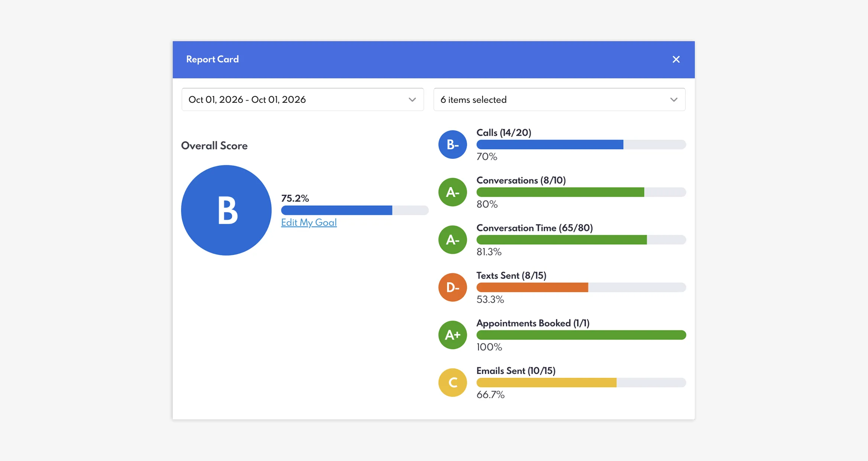The width and height of the screenshot is (868, 461).
Task: Click the D- badge for Texts Sent
Action: [453, 287]
